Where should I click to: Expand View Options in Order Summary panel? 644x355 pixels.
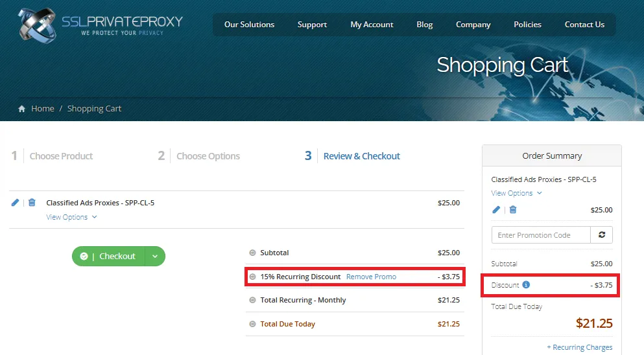point(517,193)
